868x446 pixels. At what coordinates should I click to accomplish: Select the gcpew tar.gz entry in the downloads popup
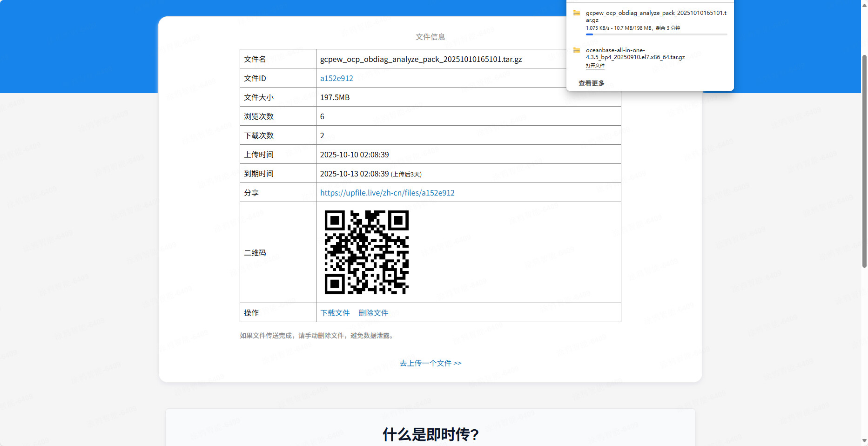pyautogui.click(x=656, y=16)
